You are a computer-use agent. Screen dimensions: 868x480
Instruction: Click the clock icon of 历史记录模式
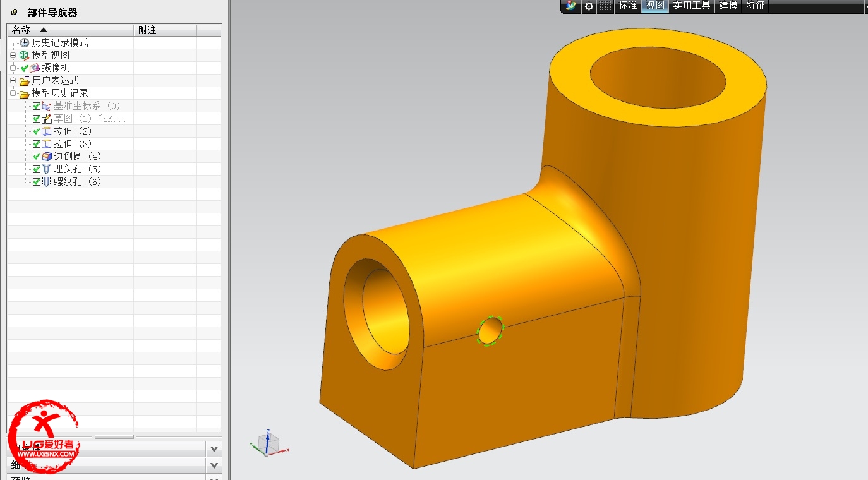coord(25,42)
